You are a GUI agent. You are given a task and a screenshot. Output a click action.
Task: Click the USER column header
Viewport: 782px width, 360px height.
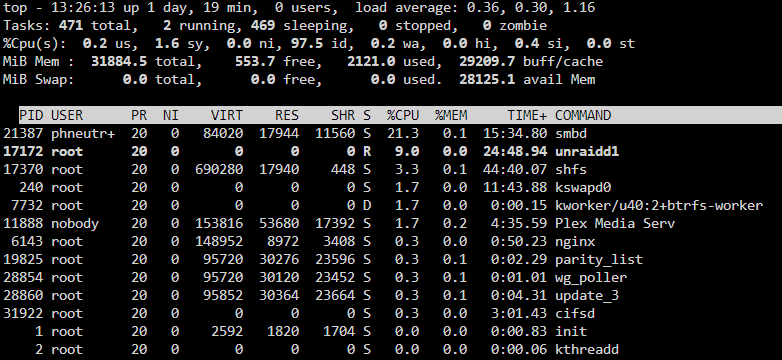click(67, 116)
